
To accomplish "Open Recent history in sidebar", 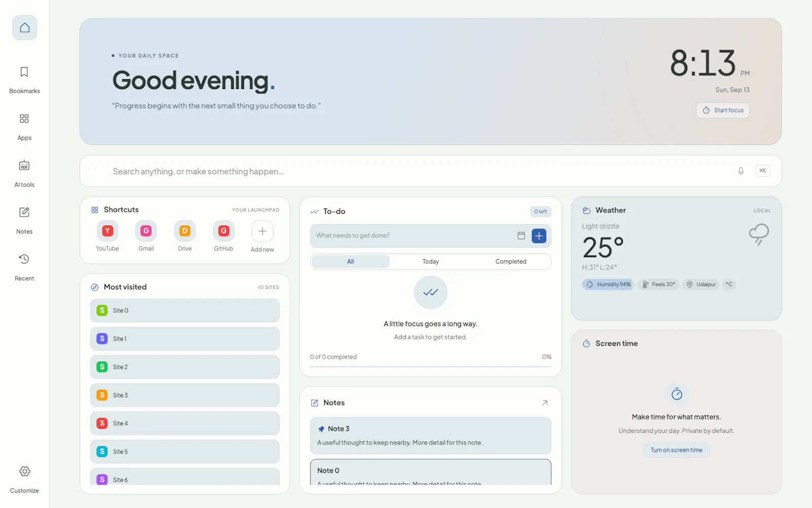I will pyautogui.click(x=24, y=267).
